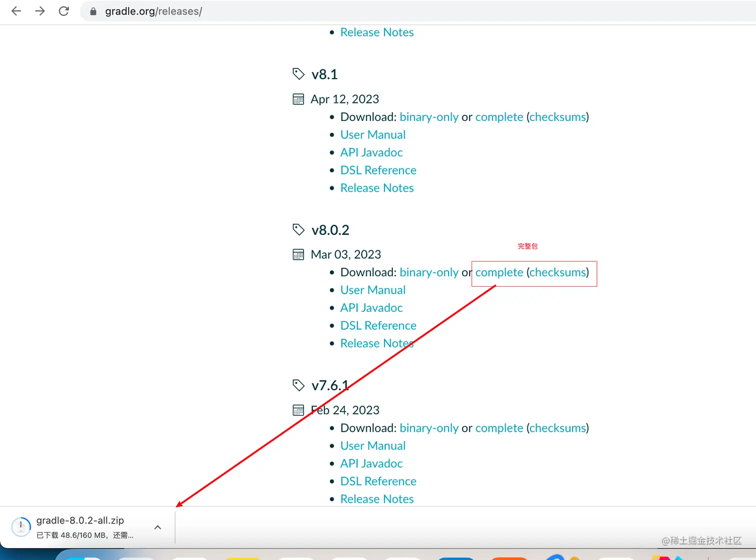The height and width of the screenshot is (560, 756).
Task: Open v7.6.1 checksums link
Action: click(557, 428)
